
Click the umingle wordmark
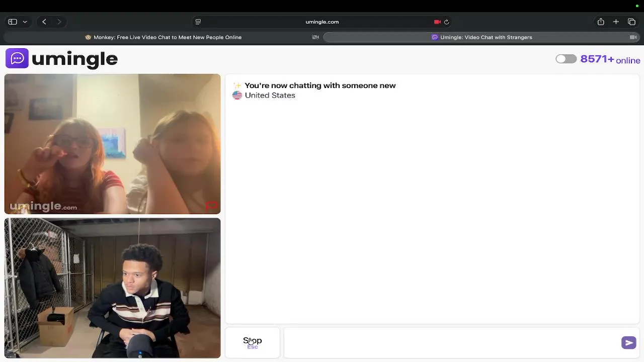(x=74, y=59)
